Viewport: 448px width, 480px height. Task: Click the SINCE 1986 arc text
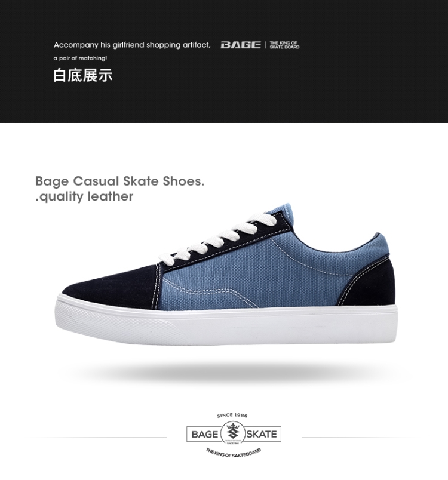pos(232,416)
